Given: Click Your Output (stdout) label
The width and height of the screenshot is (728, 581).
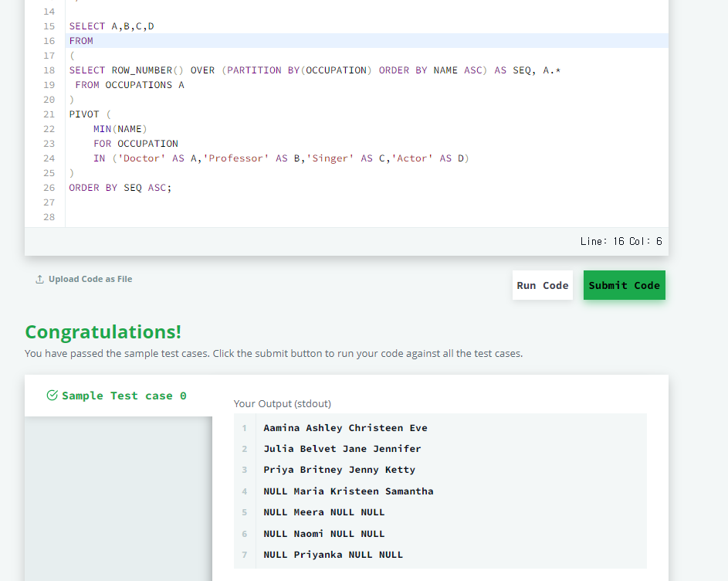Looking at the screenshot, I should [283, 403].
